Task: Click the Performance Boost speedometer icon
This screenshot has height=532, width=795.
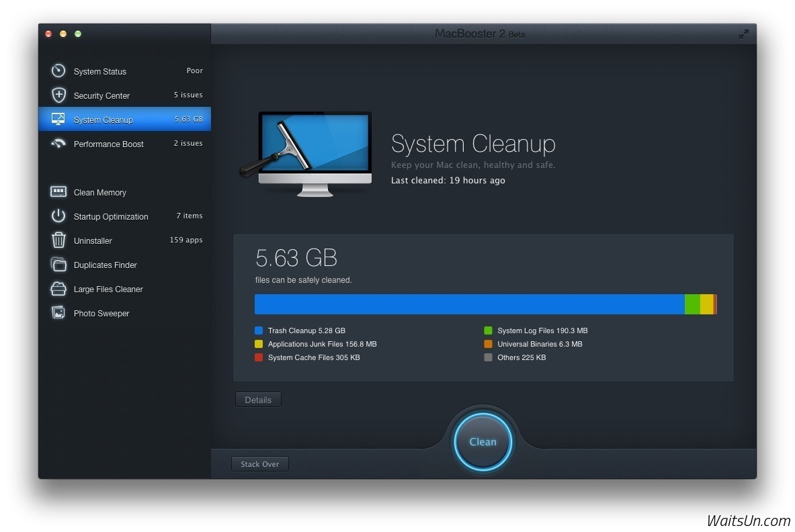Action: click(58, 143)
